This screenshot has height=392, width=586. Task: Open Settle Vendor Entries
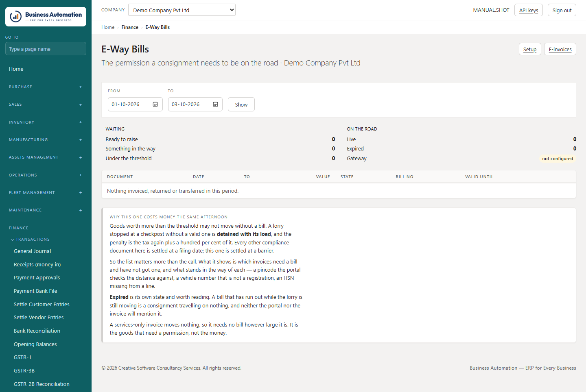(39, 318)
